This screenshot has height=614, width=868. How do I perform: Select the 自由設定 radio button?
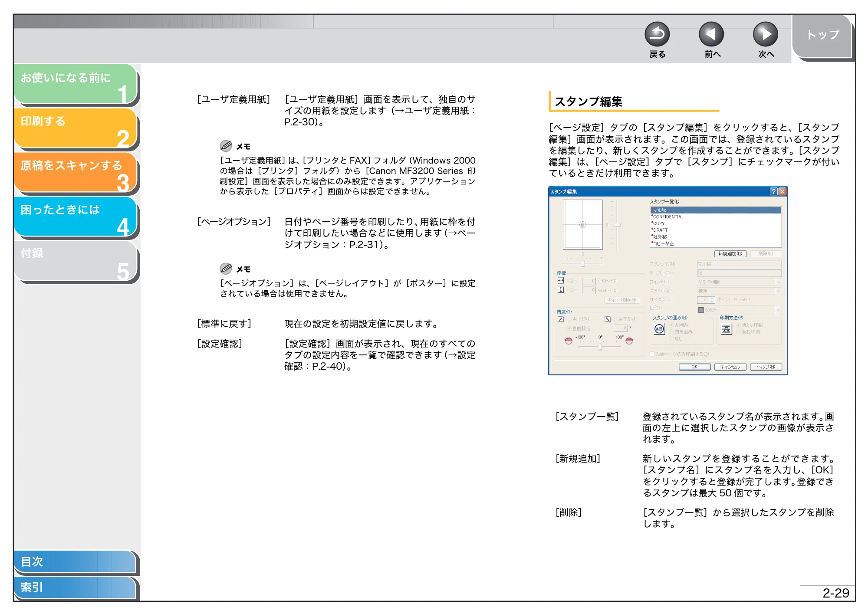coord(569,328)
